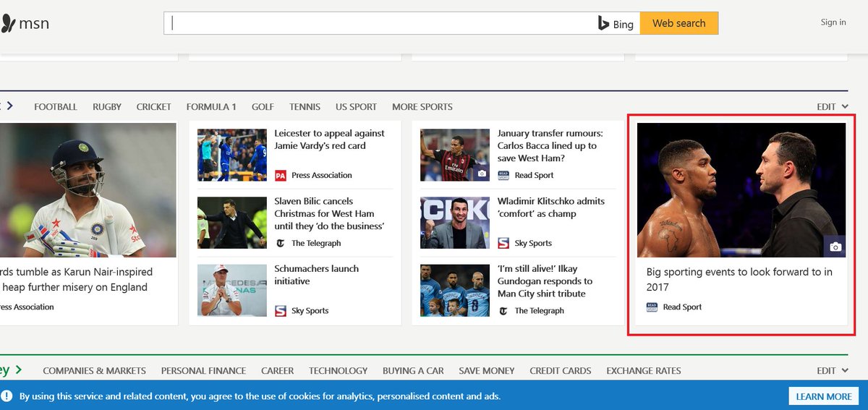Click The Telegraph icon under Slaven Bilic story

click(281, 243)
